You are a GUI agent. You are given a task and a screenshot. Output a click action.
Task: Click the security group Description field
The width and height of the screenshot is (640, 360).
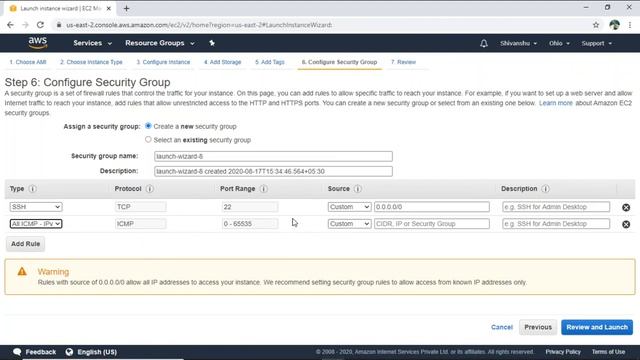[x=273, y=171]
